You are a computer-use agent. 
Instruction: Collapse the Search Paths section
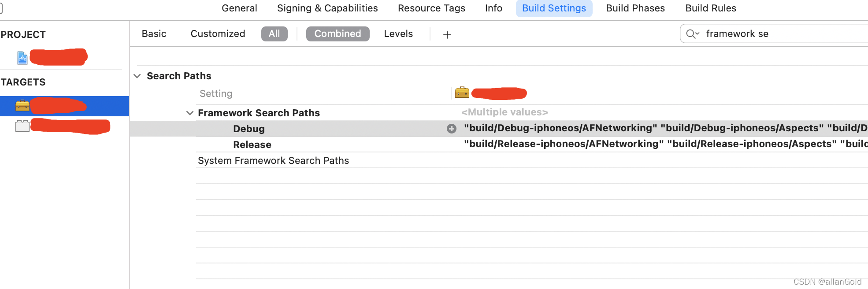point(137,76)
